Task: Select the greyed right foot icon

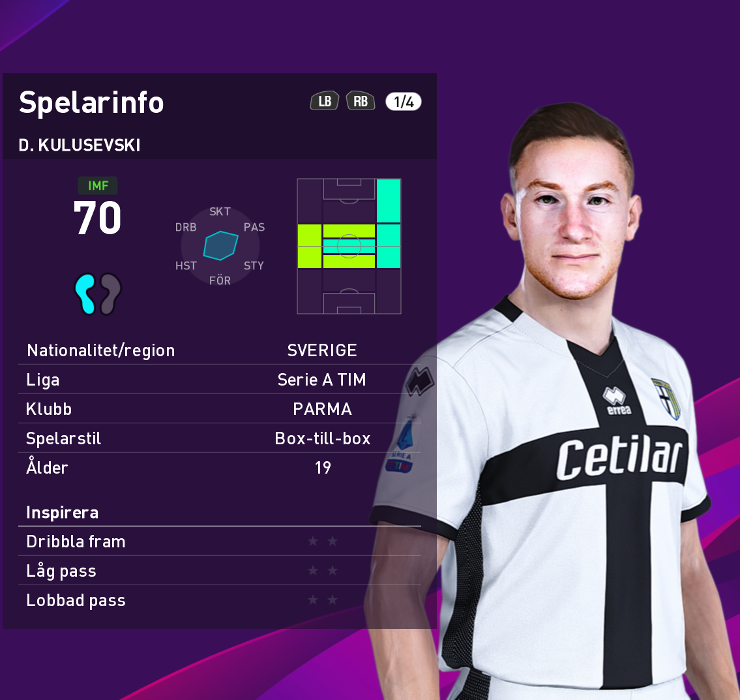Action: click(x=110, y=294)
